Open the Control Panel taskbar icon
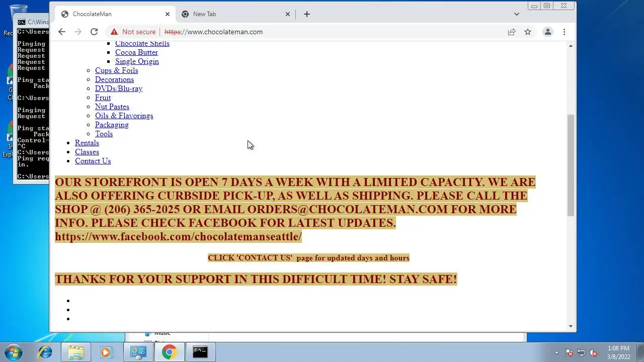 click(138, 352)
